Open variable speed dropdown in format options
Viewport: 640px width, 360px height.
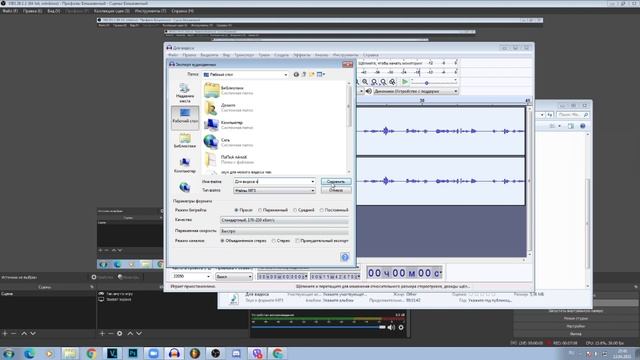click(284, 231)
